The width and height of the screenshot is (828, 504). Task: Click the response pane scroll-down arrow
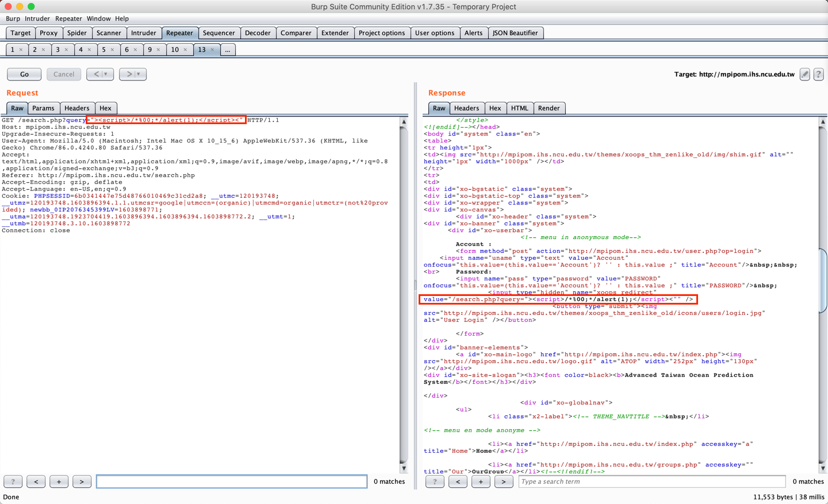tap(823, 468)
